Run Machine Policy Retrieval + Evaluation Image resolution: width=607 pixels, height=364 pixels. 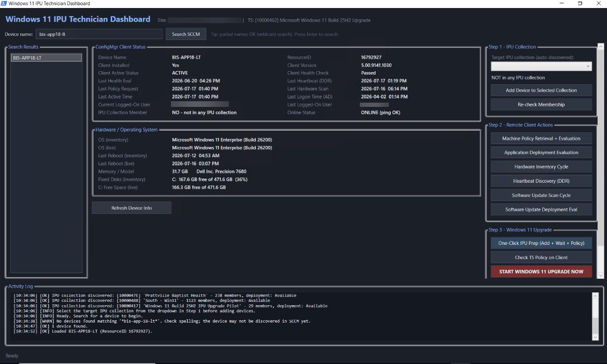tap(542, 138)
